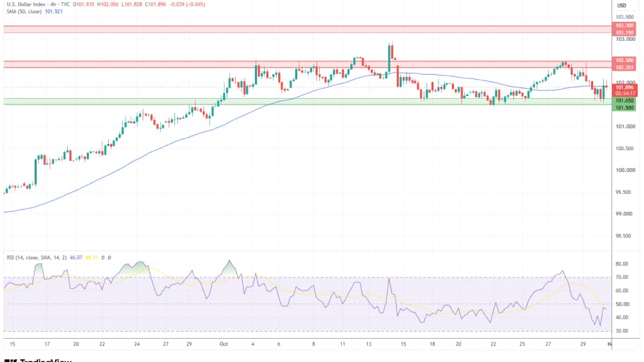Click the current price label 101.896
Viewport: 644px width, 362px height.
tap(624, 88)
